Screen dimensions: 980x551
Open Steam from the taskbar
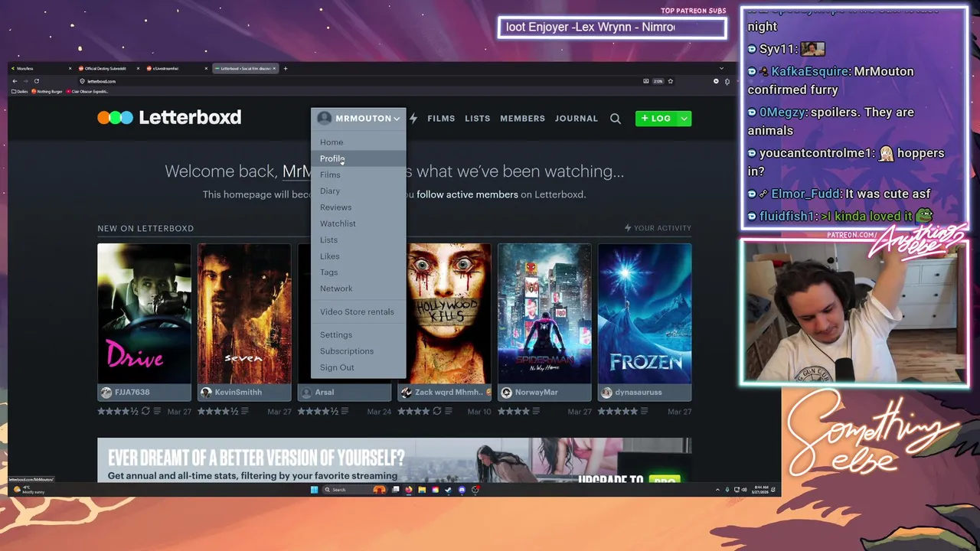coord(449,490)
